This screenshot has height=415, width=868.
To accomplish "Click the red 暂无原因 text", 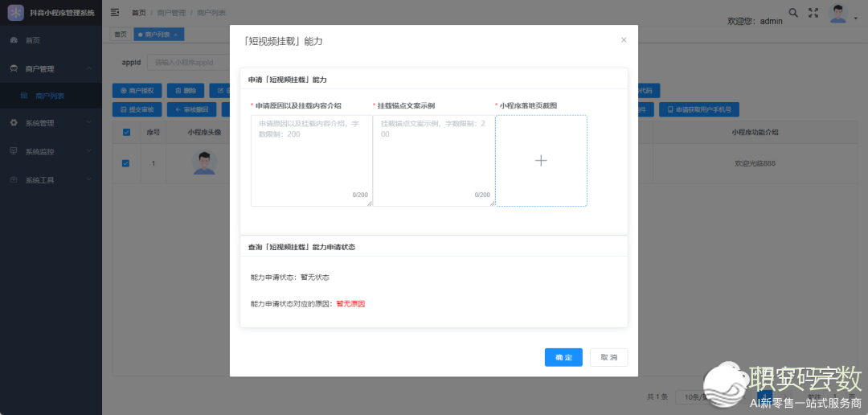I will (351, 304).
